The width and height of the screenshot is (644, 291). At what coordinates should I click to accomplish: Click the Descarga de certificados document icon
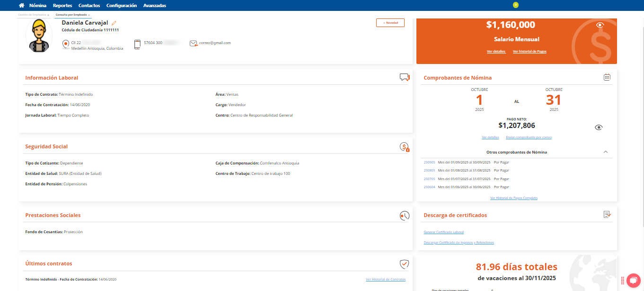click(x=607, y=215)
